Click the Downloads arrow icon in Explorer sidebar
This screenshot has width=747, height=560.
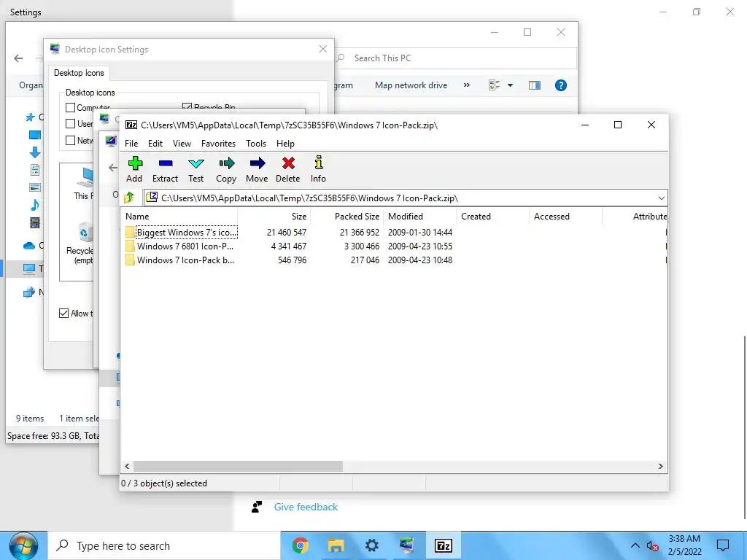[x=35, y=152]
